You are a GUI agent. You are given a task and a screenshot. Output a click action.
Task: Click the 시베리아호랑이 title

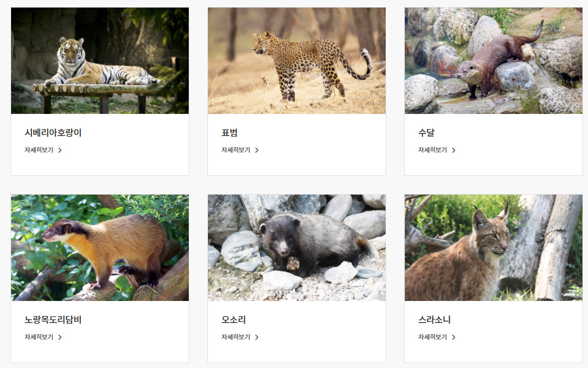[x=53, y=133]
